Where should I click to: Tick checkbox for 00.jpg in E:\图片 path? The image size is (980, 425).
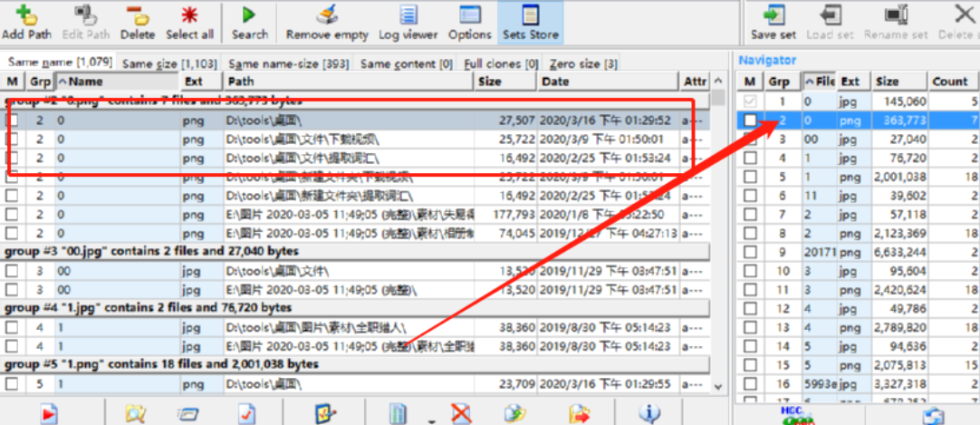tap(12, 290)
